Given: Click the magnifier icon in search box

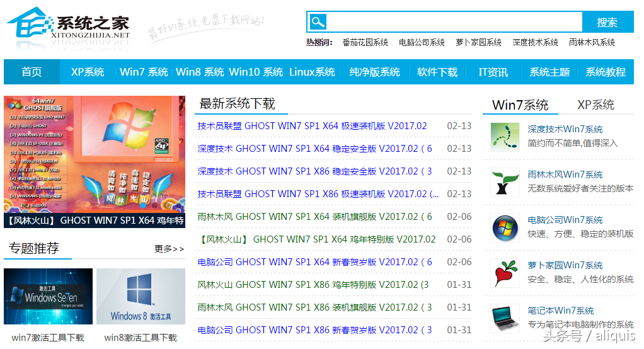Looking at the screenshot, I should pyautogui.click(x=318, y=22).
